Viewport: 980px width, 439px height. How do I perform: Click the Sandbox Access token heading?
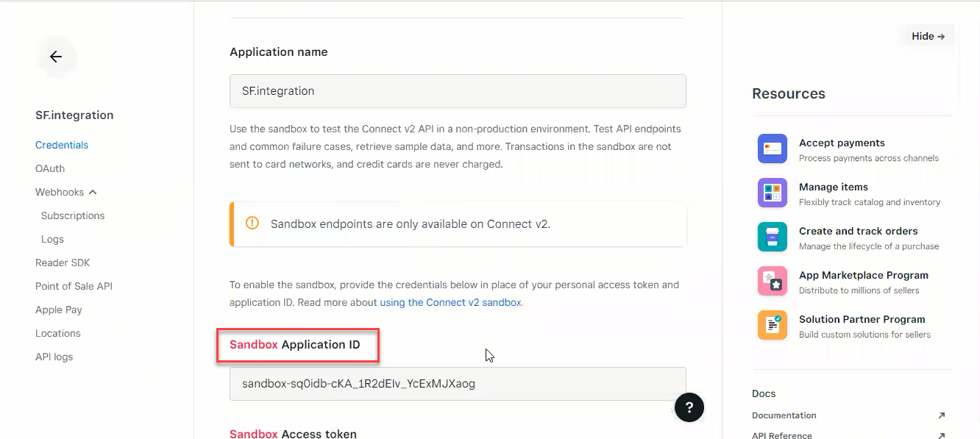pyautogui.click(x=293, y=434)
